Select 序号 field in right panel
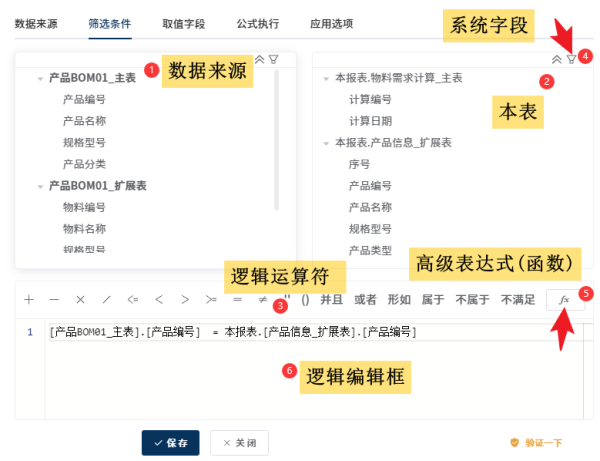 (x=359, y=164)
